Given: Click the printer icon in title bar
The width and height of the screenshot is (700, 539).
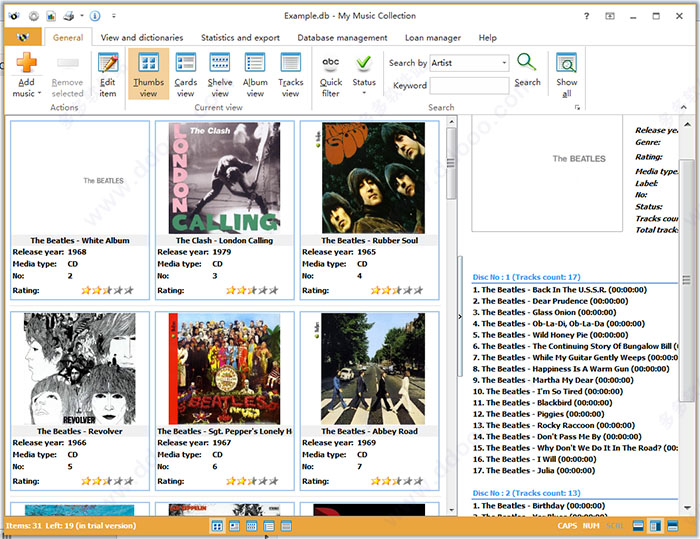Looking at the screenshot, I should pos(68,16).
